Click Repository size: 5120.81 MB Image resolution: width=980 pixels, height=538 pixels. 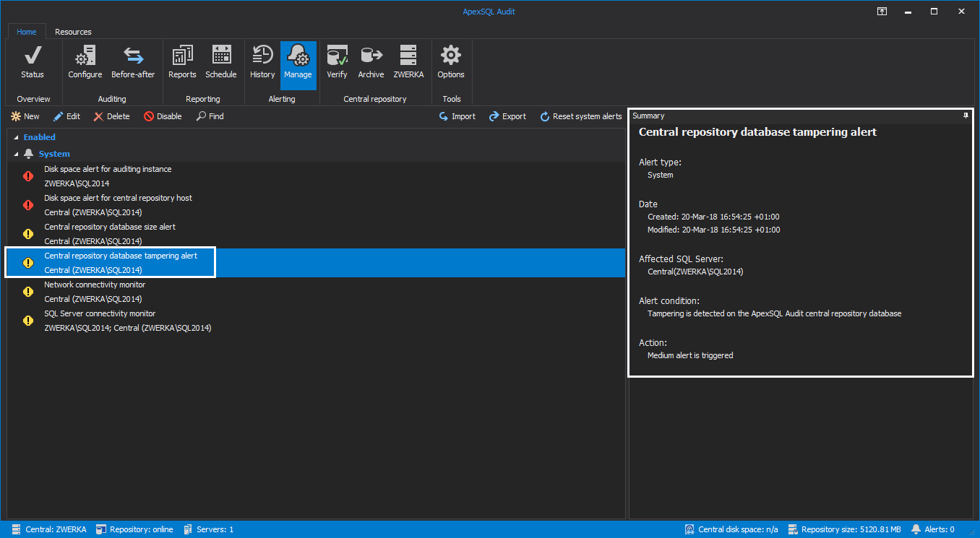coord(844,529)
